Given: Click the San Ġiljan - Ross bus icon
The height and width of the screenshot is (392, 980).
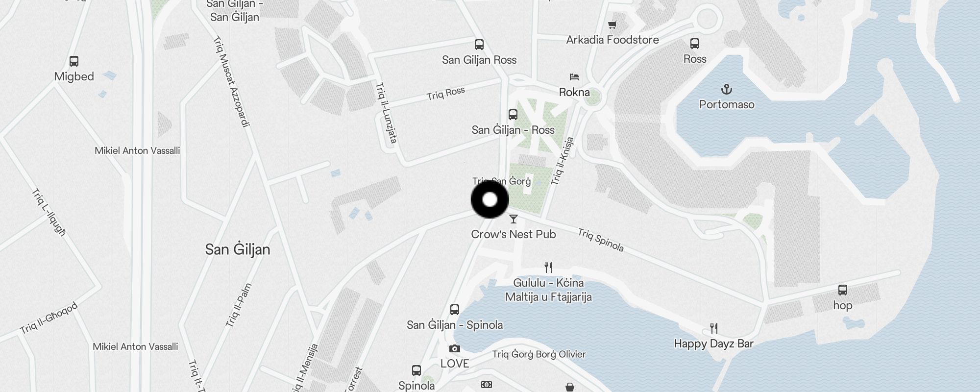Looking at the screenshot, I should pyautogui.click(x=513, y=115).
